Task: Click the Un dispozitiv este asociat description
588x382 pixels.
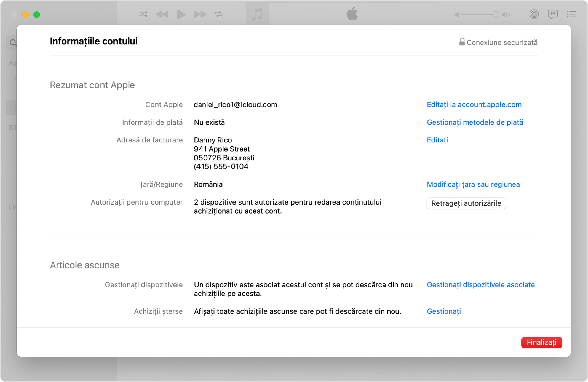Action: [x=303, y=289]
